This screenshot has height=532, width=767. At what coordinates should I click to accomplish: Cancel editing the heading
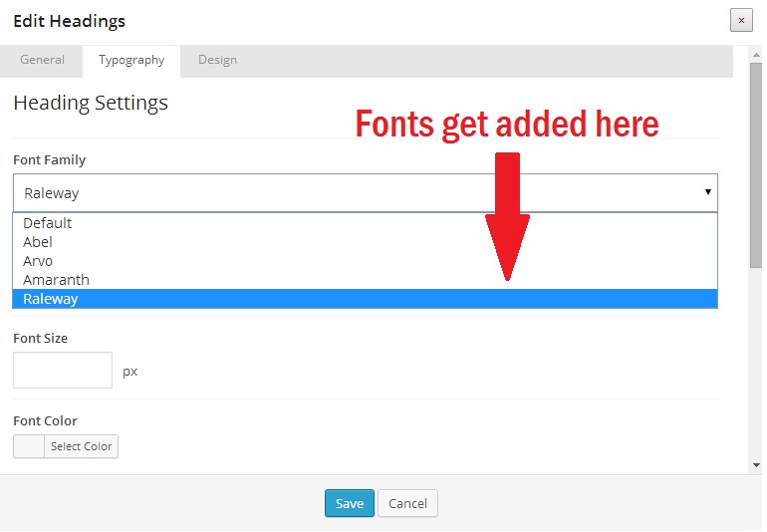tap(407, 503)
